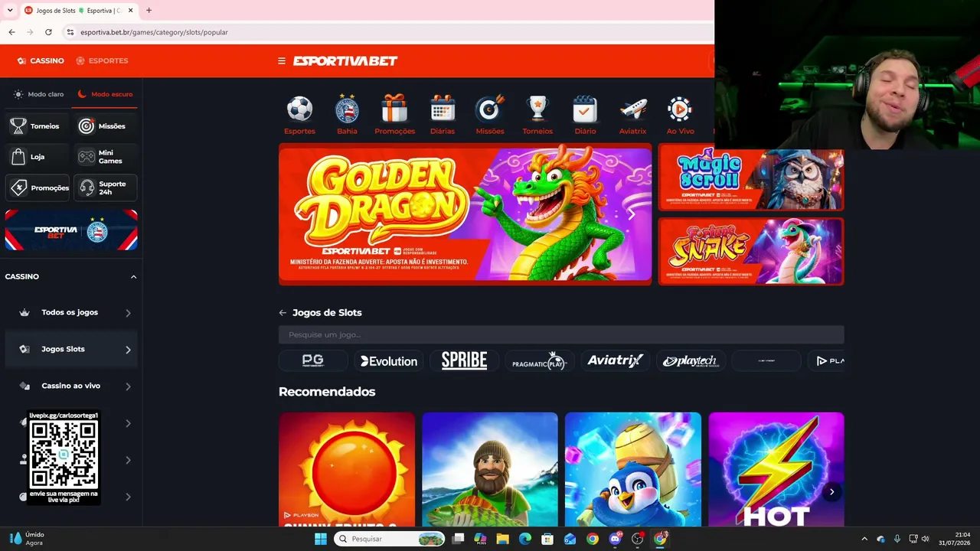Open the Missões target shortcut in top row
Screen dimensions: 980x551
click(490, 115)
